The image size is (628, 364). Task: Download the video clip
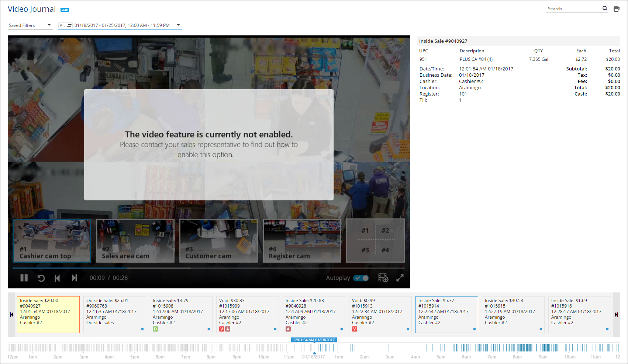pyautogui.click(x=383, y=278)
